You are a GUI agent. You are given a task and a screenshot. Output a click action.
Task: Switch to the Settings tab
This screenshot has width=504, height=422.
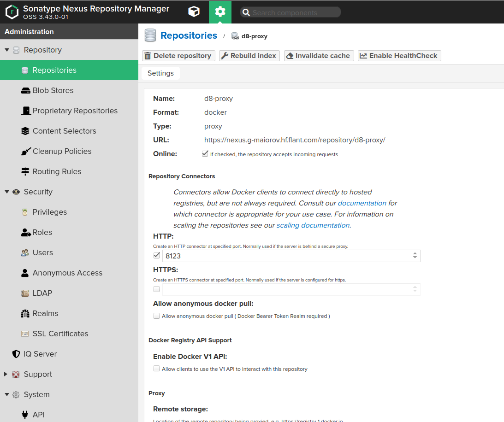tap(160, 73)
